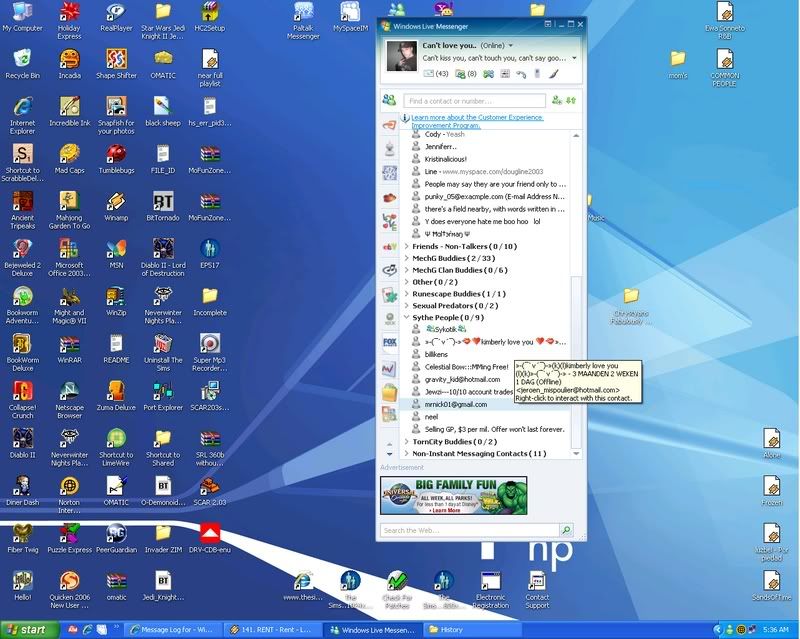
Task: Click the taskbar clock showing 5:36 AM
Action: 777,630
